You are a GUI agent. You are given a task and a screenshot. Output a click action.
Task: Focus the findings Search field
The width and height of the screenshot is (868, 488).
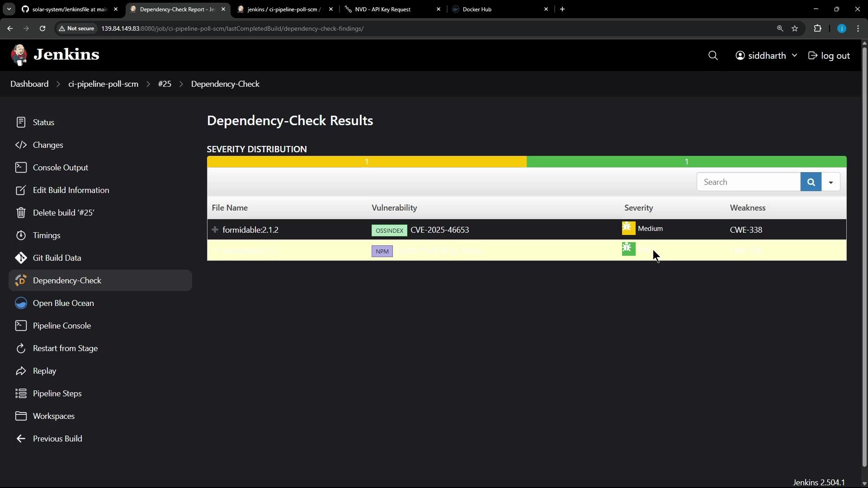(x=748, y=182)
